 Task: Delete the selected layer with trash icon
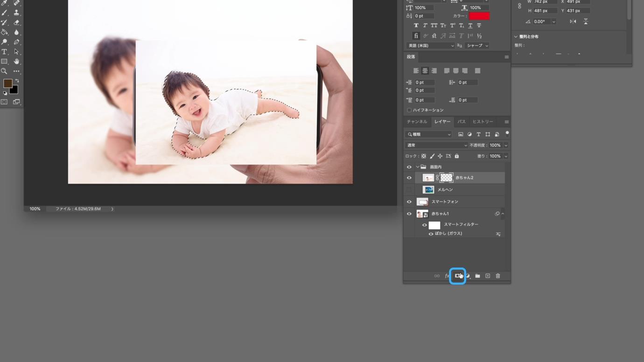coord(498,276)
